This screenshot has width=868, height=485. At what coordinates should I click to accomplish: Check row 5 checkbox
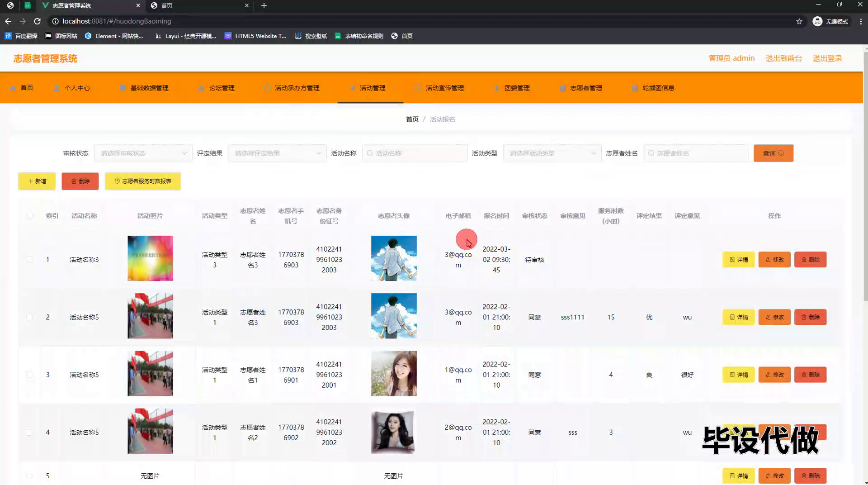pyautogui.click(x=29, y=476)
